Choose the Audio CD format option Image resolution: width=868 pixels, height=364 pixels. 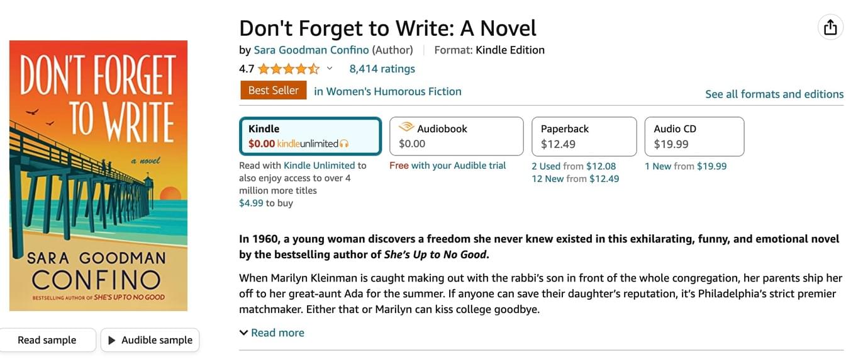pos(694,136)
